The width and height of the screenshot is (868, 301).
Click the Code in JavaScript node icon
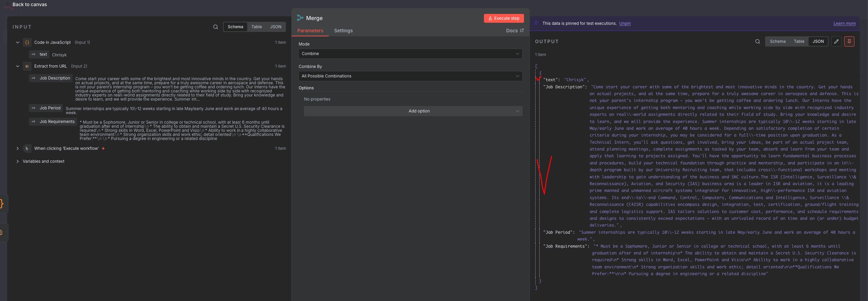(x=27, y=42)
